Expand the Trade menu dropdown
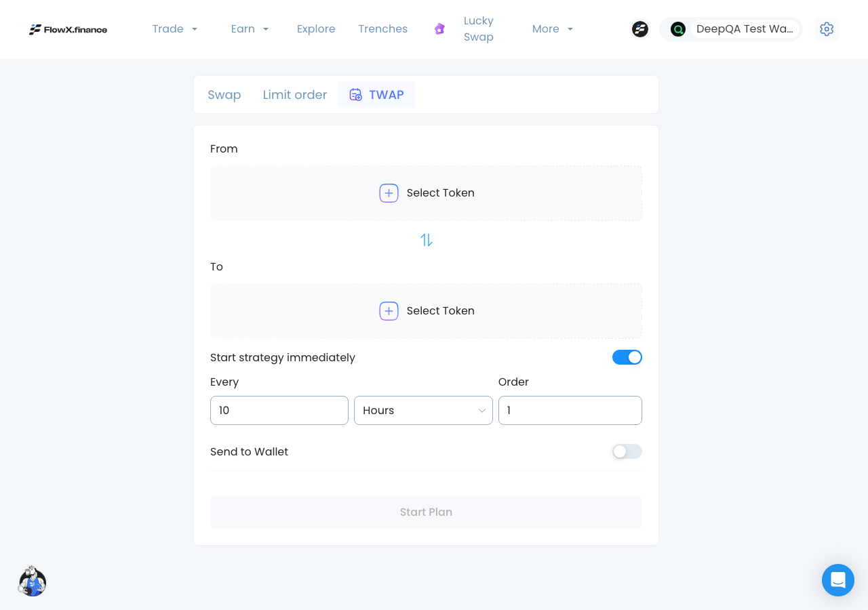Screen dimensions: 868x610 pos(175,29)
